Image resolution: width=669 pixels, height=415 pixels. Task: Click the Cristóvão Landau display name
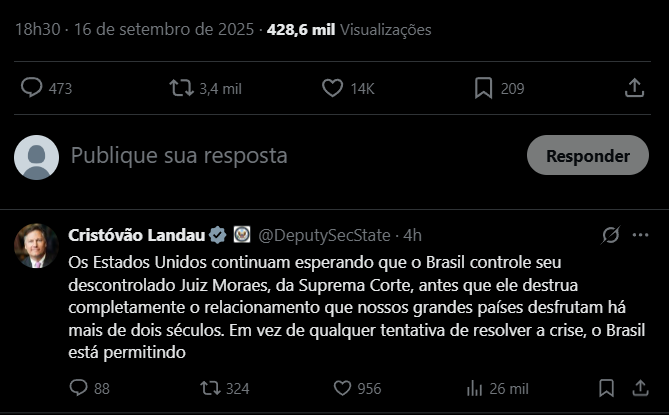click(x=136, y=236)
